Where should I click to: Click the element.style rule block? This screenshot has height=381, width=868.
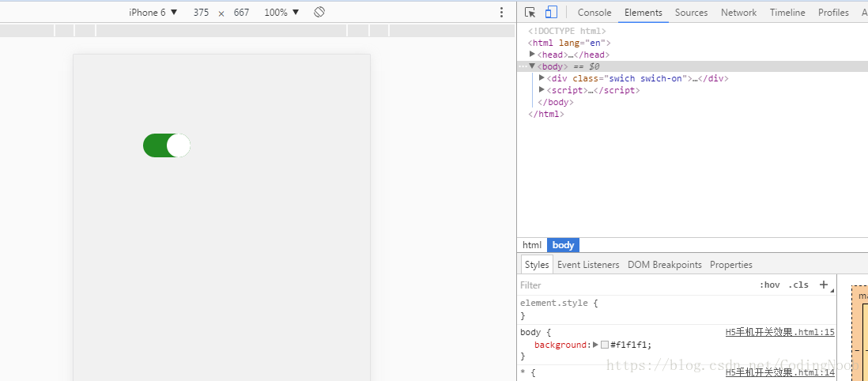click(677, 309)
